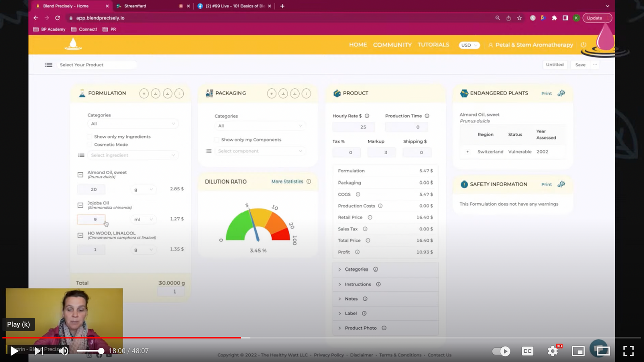Open Formulation Categories All dropdown

click(132, 124)
